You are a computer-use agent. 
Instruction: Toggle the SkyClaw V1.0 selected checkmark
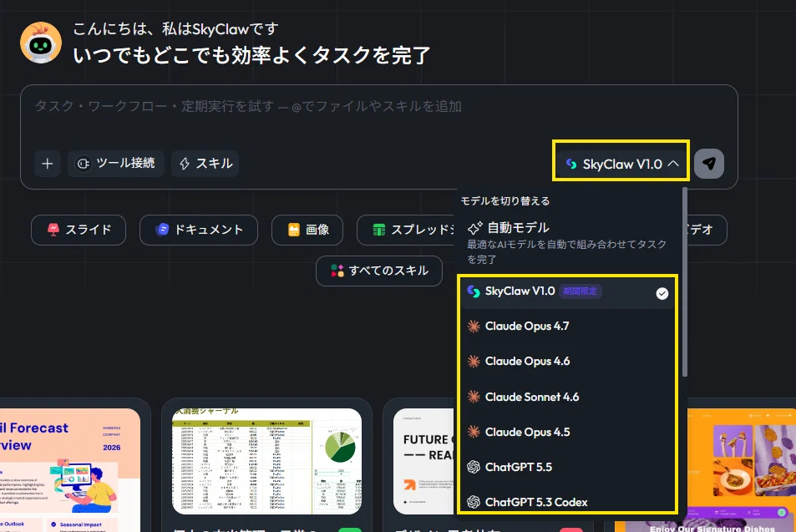point(662,293)
